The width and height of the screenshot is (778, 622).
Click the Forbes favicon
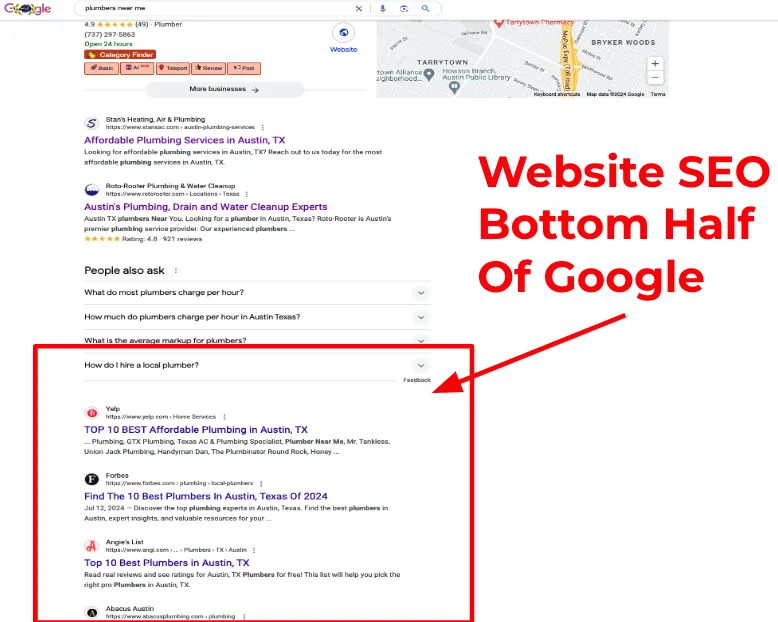tap(92, 479)
